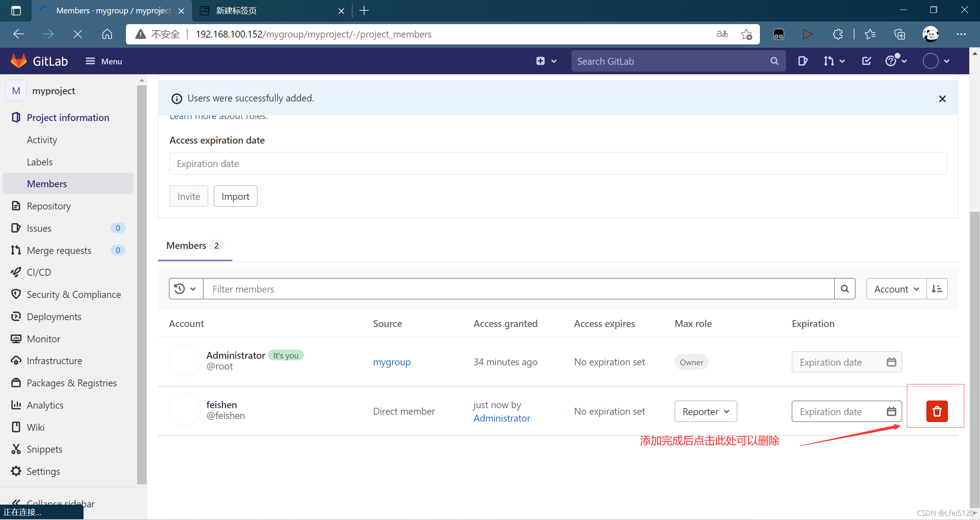Click the Import button
980x520 pixels.
235,196
